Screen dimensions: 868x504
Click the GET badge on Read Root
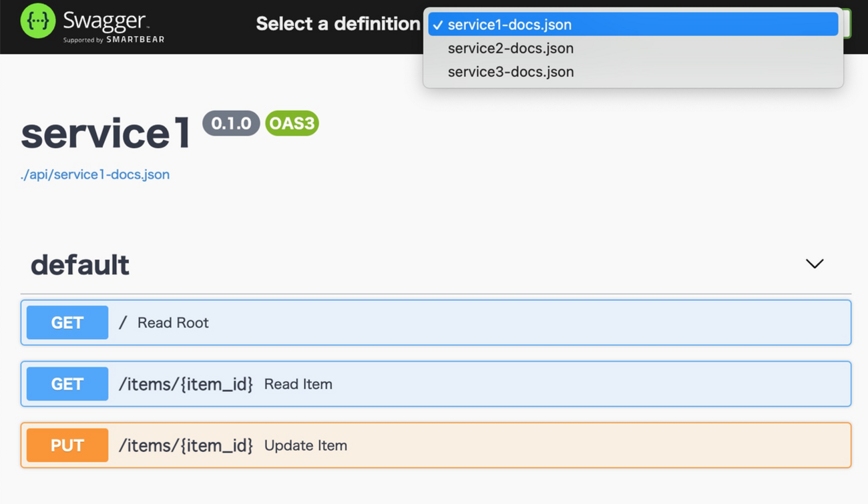click(x=67, y=322)
